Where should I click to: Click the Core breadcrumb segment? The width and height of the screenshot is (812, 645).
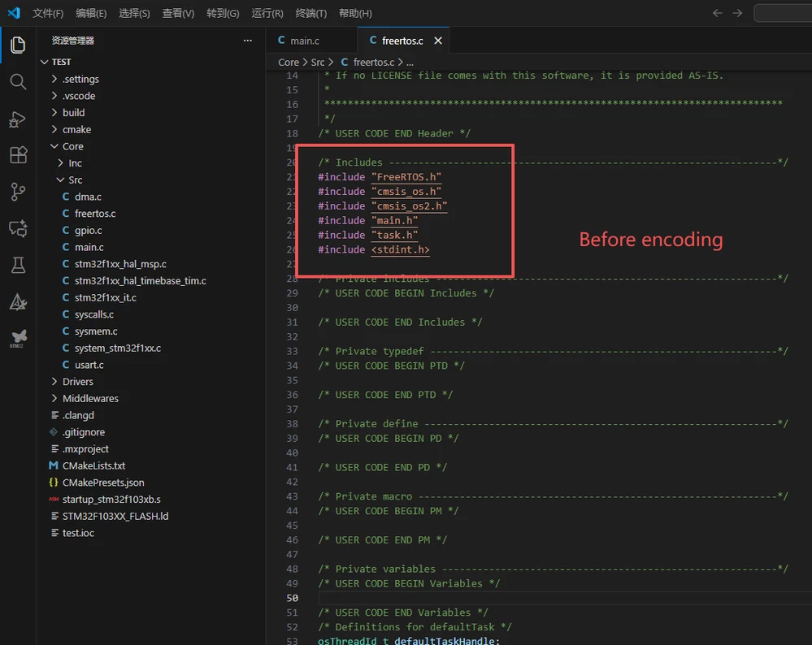coord(288,62)
